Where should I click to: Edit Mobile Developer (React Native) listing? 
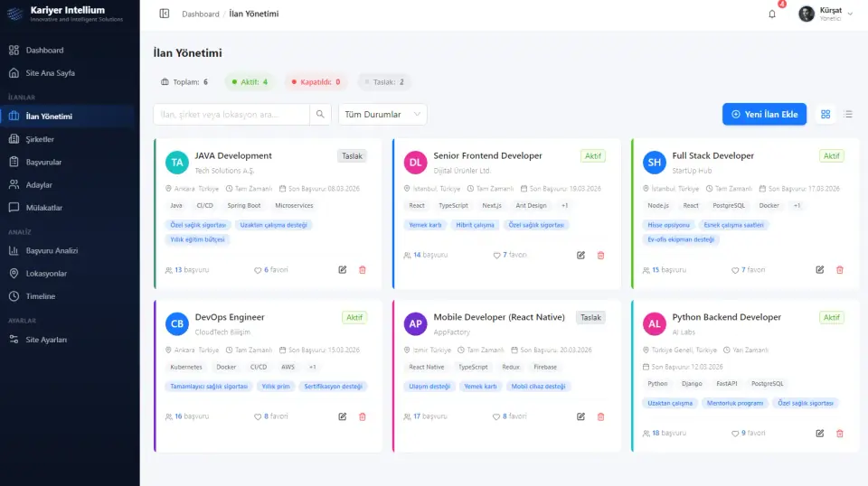point(580,416)
